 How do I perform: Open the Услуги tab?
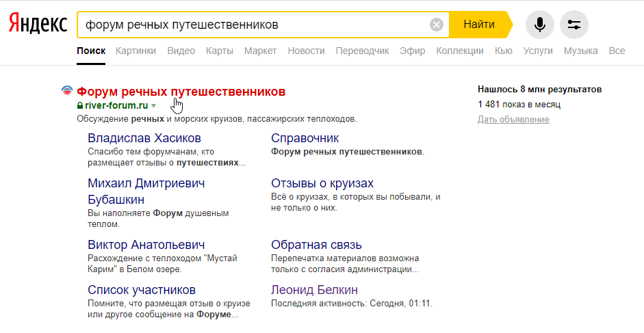click(x=538, y=51)
